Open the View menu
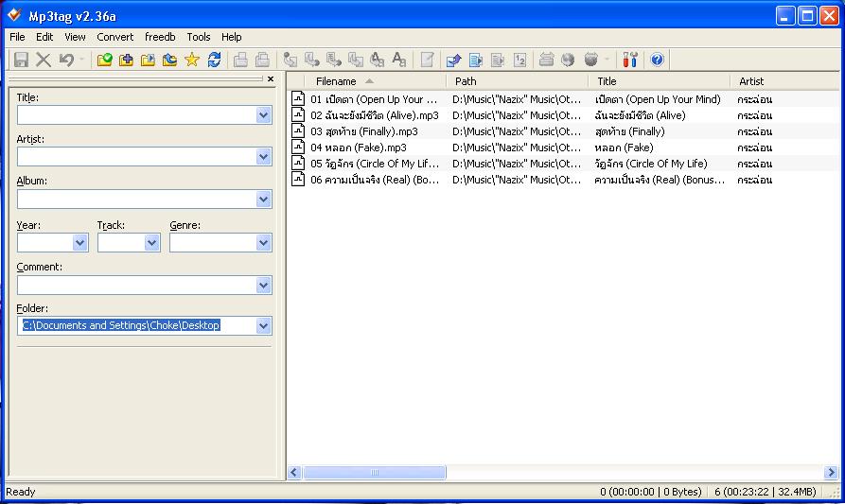The image size is (845, 504). tap(75, 37)
